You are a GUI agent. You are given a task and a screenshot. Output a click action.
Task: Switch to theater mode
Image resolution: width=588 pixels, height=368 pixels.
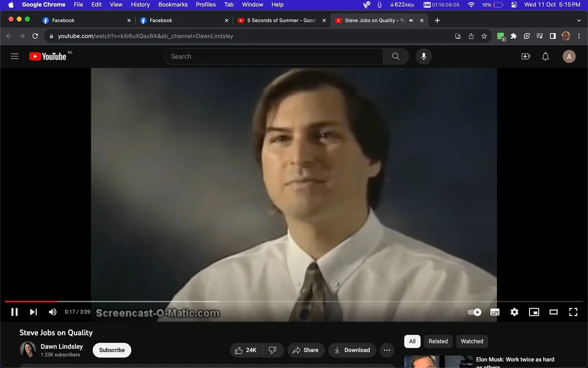coord(553,312)
